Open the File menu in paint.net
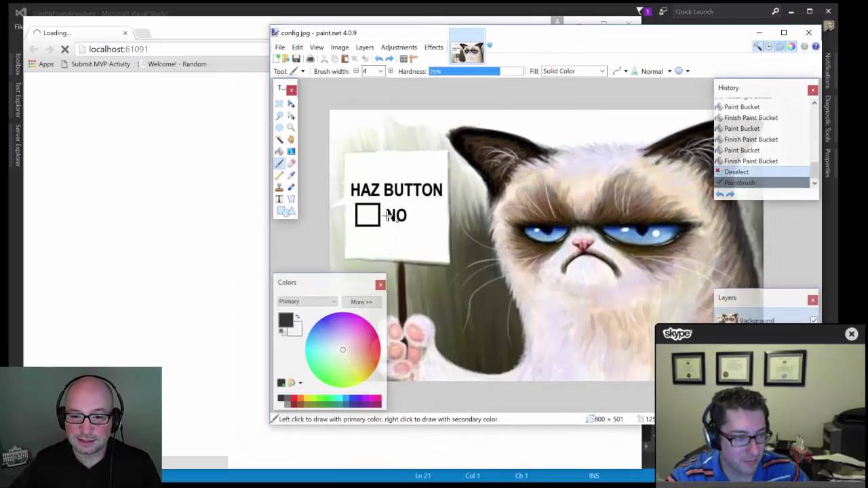 click(x=280, y=47)
